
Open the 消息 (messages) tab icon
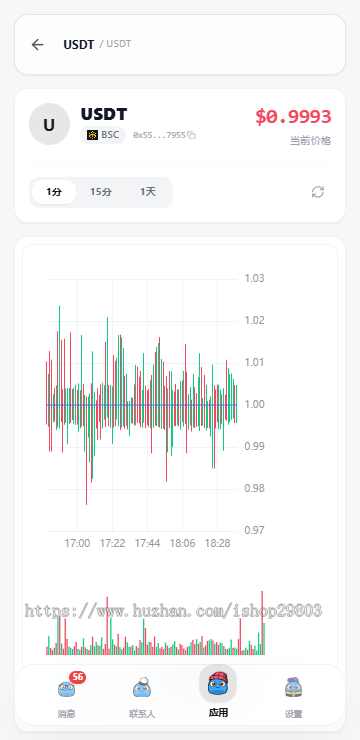tap(66, 690)
